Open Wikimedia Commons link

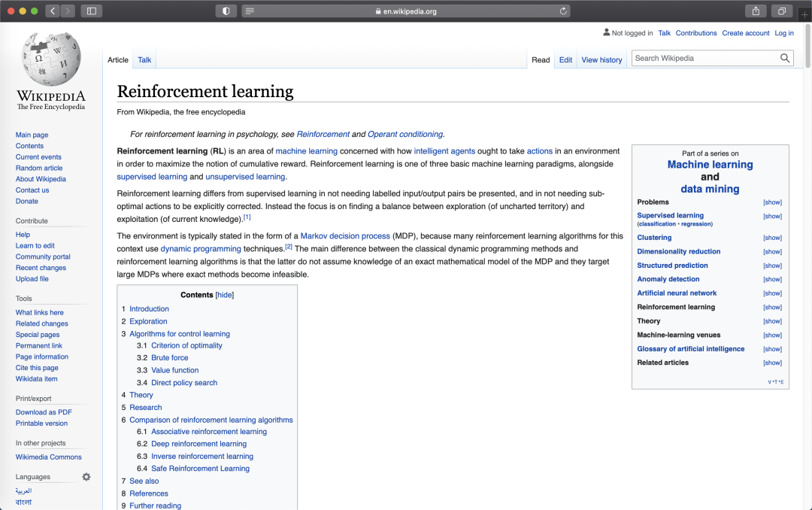click(x=48, y=457)
